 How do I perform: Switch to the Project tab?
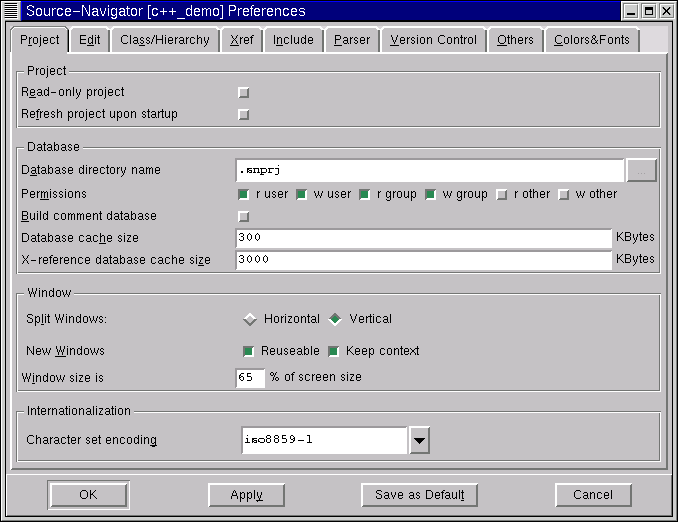(39, 40)
